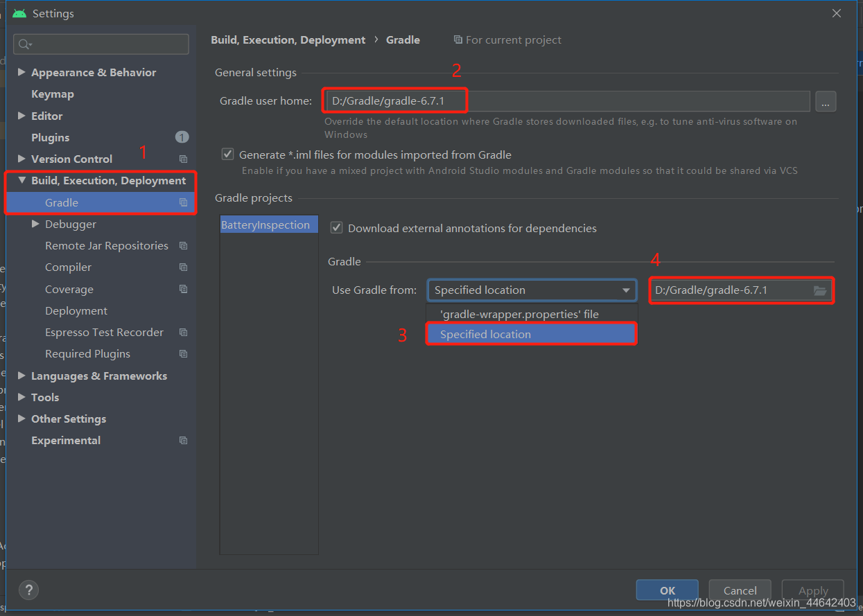
Task: Open the Keymap settings page
Action: tap(53, 94)
